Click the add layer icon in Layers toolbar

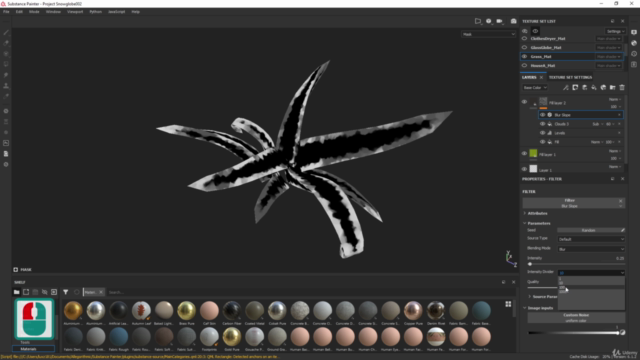(584, 87)
